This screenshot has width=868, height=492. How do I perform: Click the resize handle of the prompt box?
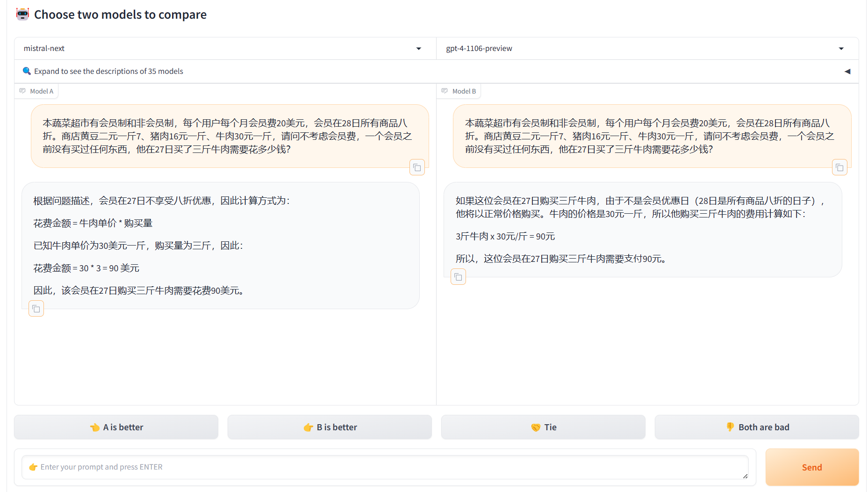[745, 476]
